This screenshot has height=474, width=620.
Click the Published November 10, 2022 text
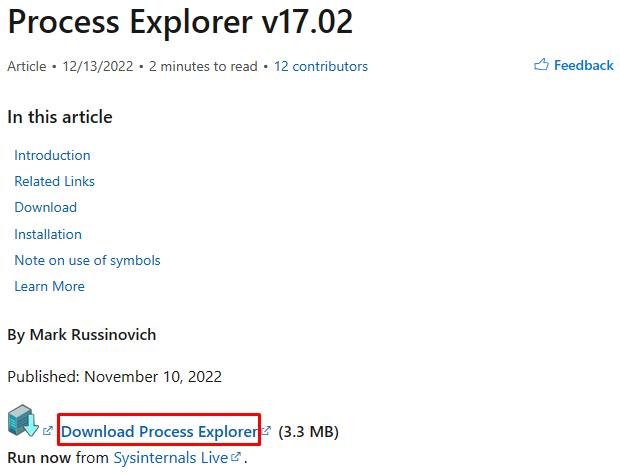tap(115, 377)
